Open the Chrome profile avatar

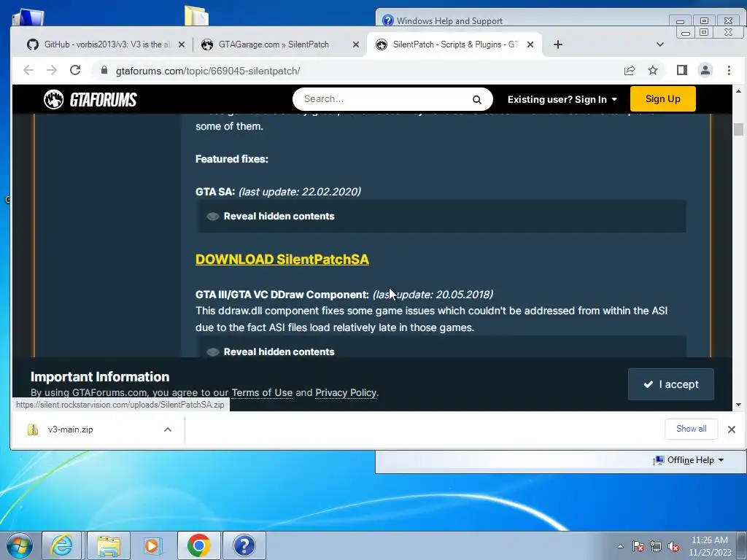click(705, 71)
